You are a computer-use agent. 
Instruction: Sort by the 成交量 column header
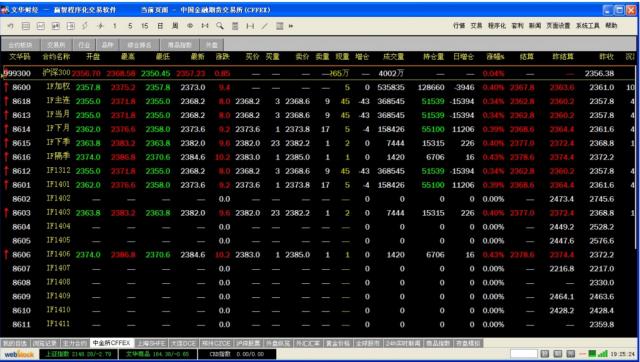pyautogui.click(x=393, y=57)
